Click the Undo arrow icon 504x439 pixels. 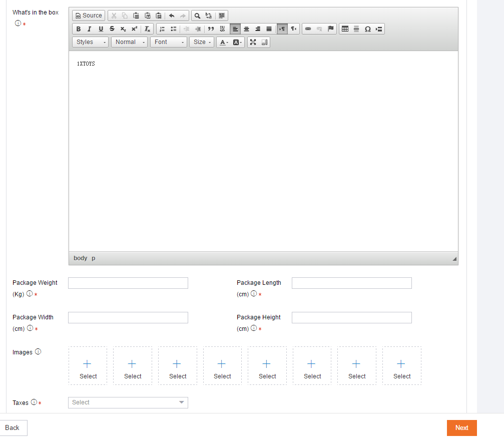(x=172, y=16)
